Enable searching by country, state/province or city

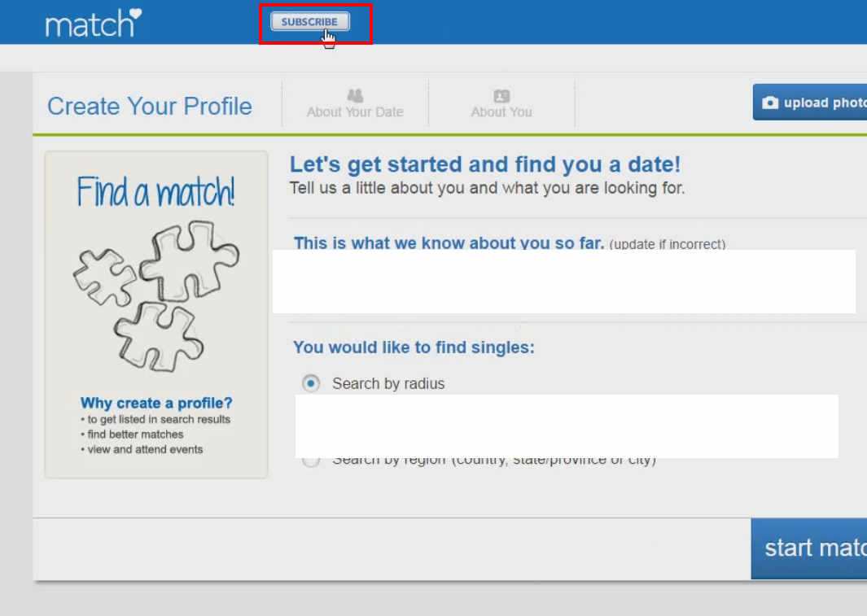pos(310,459)
